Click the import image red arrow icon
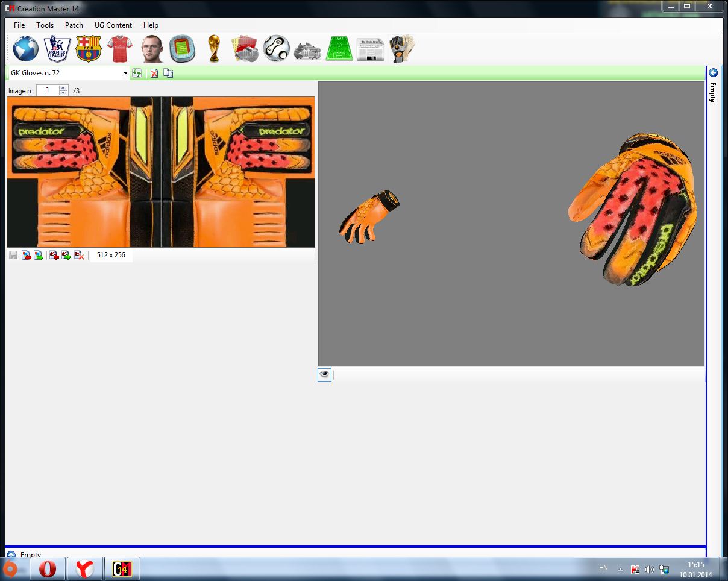The height and width of the screenshot is (581, 728). [x=27, y=255]
